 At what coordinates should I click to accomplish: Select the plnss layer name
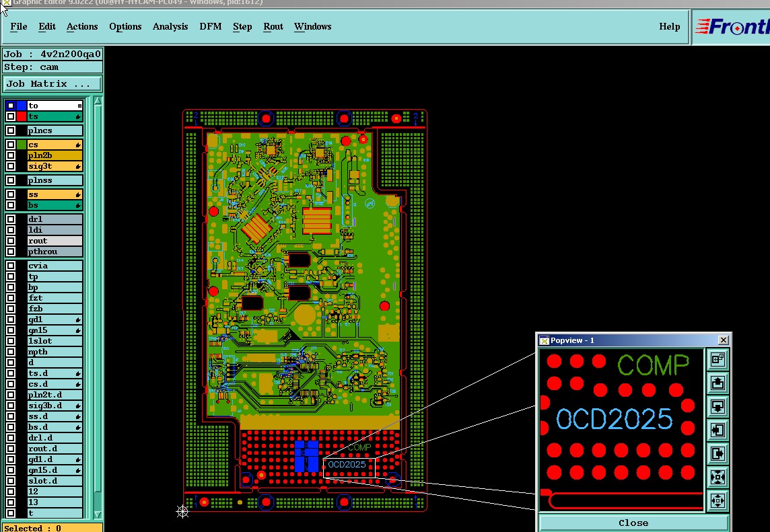pos(55,181)
